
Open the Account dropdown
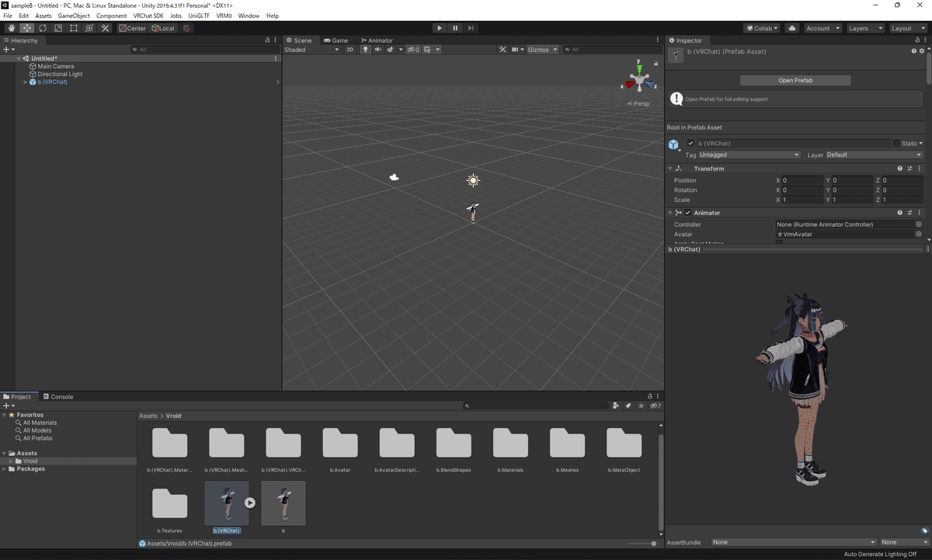point(822,28)
